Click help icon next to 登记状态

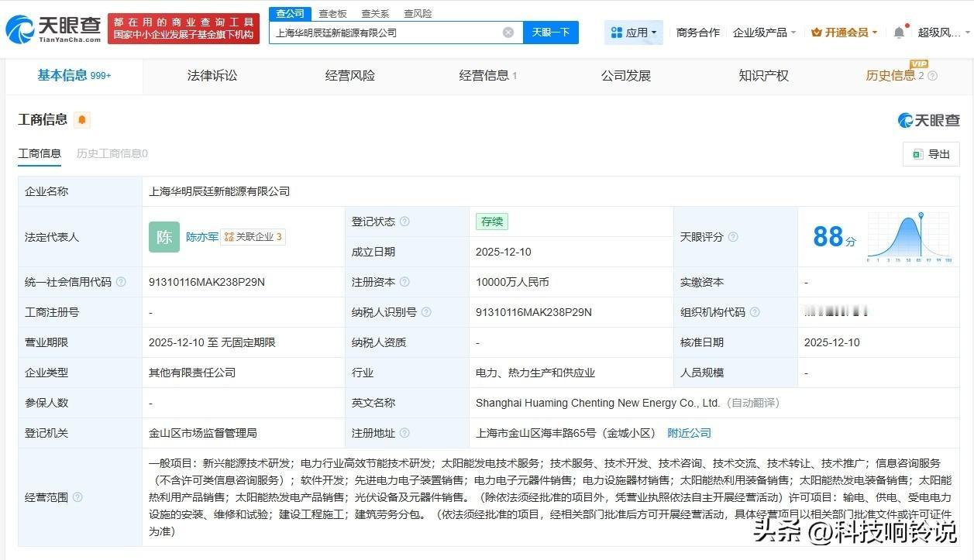pyautogui.click(x=404, y=222)
